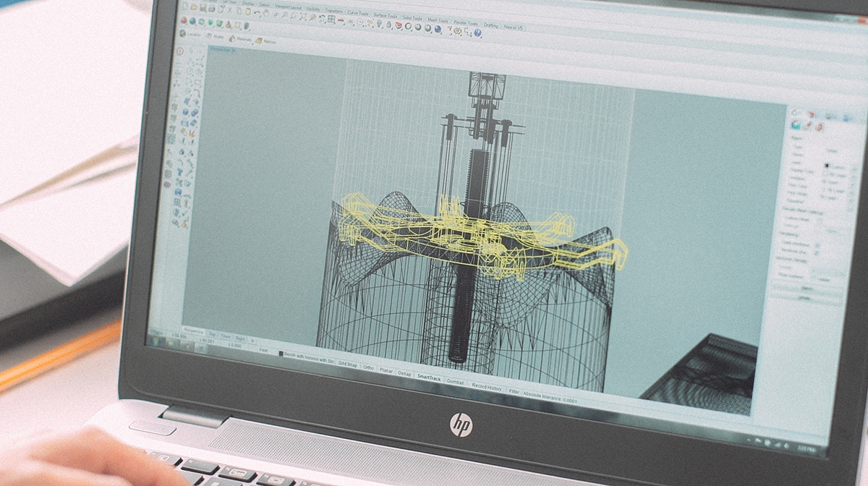Image resolution: width=868 pixels, height=486 pixels.
Task: Open the Render Tools tab
Action: pos(465,22)
